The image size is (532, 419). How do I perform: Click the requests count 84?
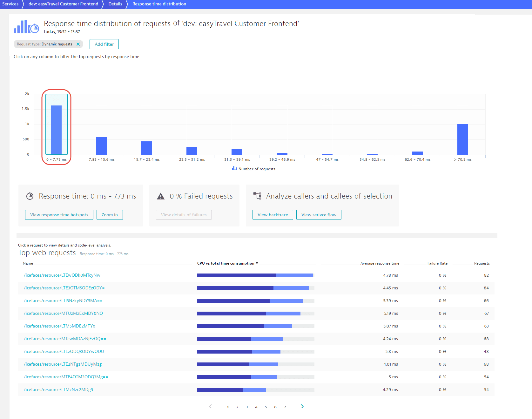click(486, 288)
